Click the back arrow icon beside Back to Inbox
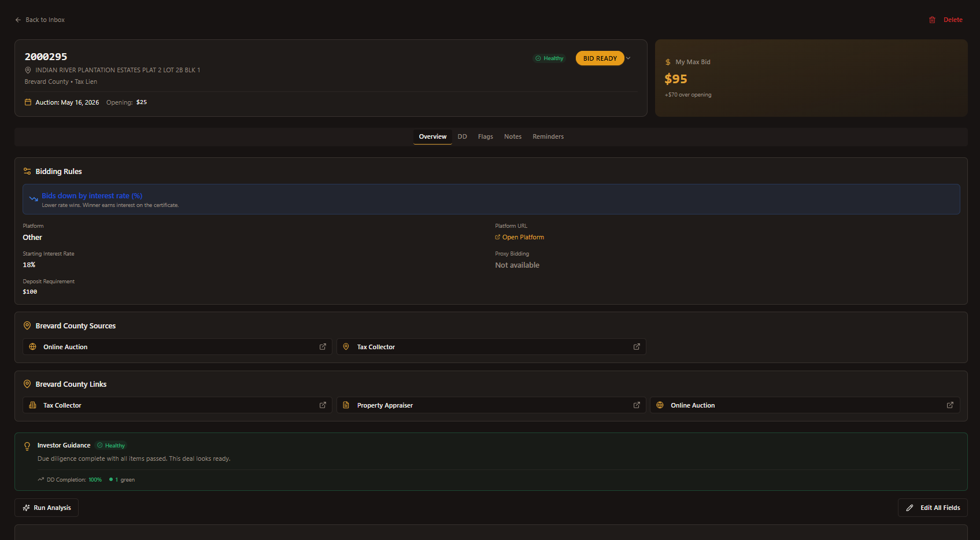Image resolution: width=980 pixels, height=540 pixels. pyautogui.click(x=18, y=20)
